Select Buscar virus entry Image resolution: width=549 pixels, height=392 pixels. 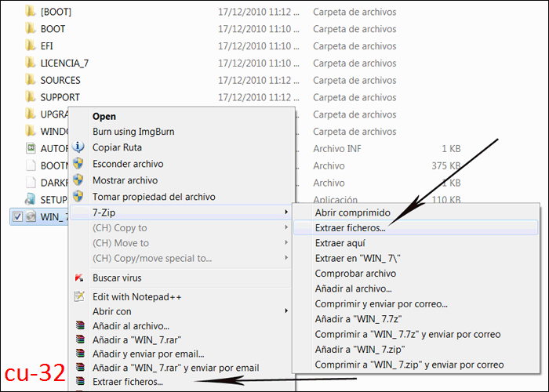tap(117, 278)
